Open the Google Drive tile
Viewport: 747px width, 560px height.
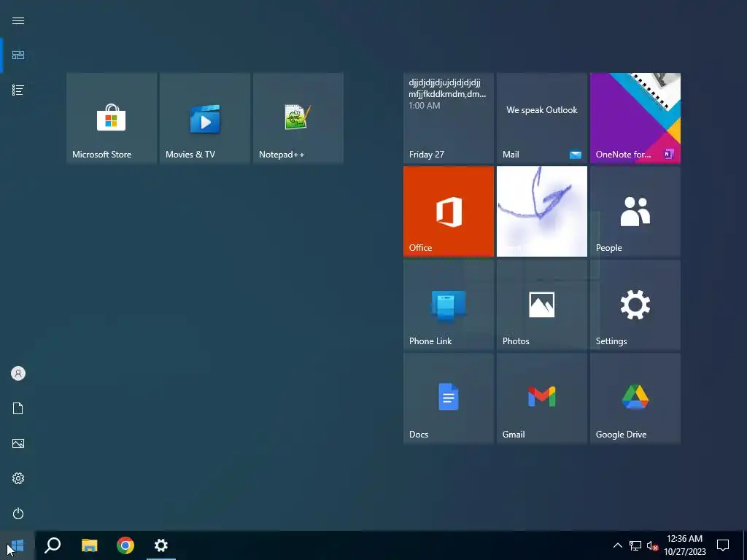coord(635,398)
